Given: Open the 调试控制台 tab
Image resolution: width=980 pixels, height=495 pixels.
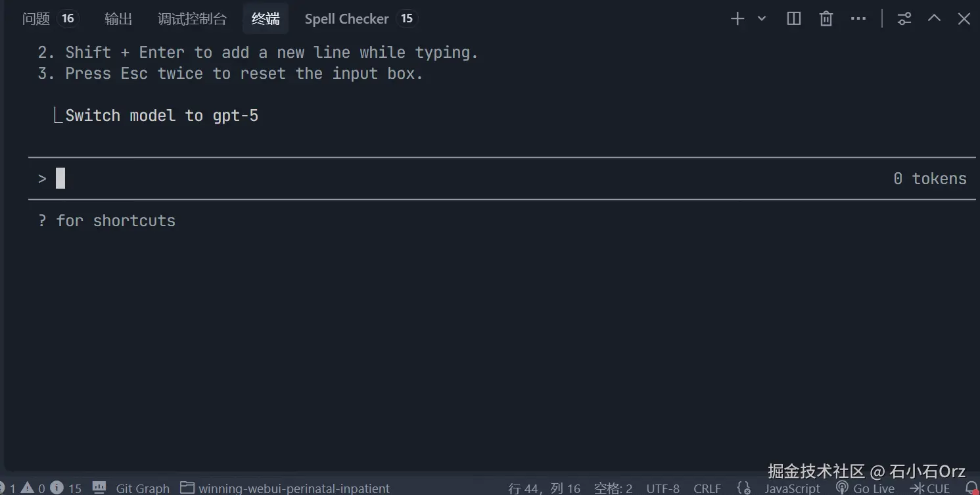Looking at the screenshot, I should [192, 19].
